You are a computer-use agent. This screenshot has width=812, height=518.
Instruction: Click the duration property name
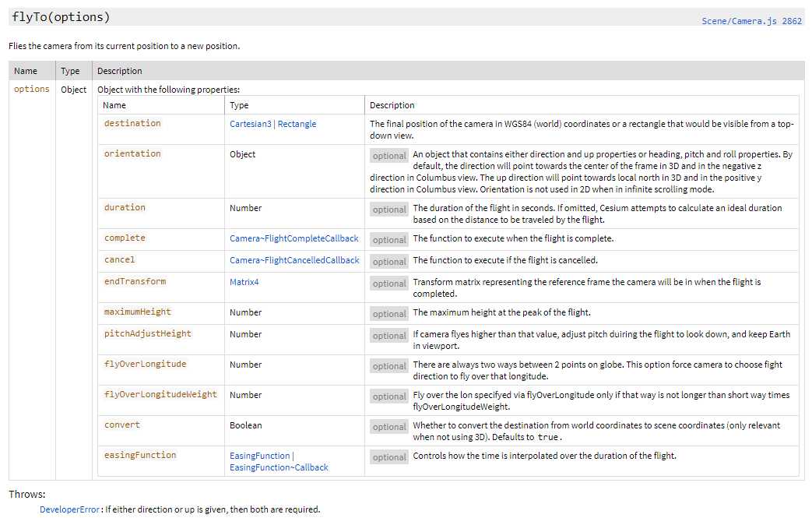pos(125,208)
